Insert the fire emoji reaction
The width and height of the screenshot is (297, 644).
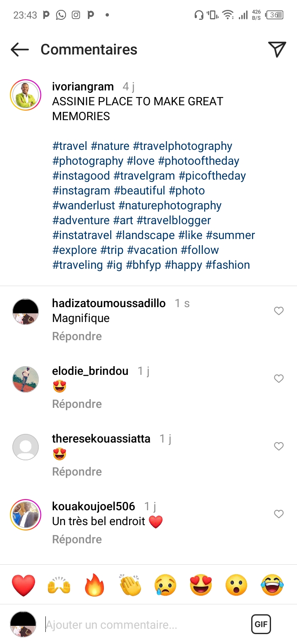click(94, 585)
